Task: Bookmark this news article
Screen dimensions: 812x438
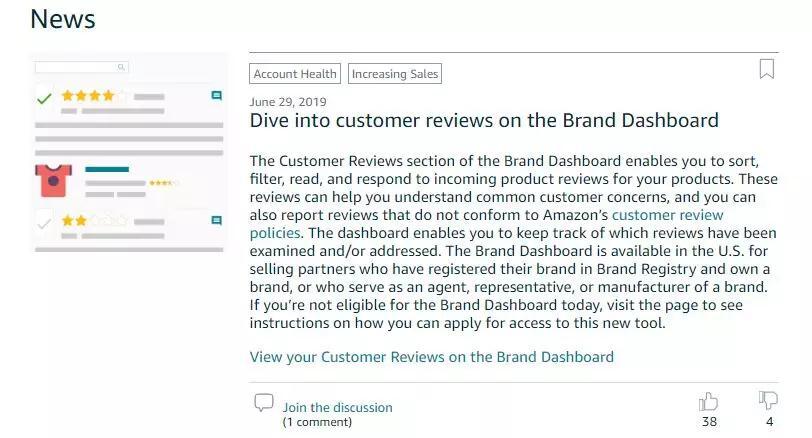Action: point(766,69)
